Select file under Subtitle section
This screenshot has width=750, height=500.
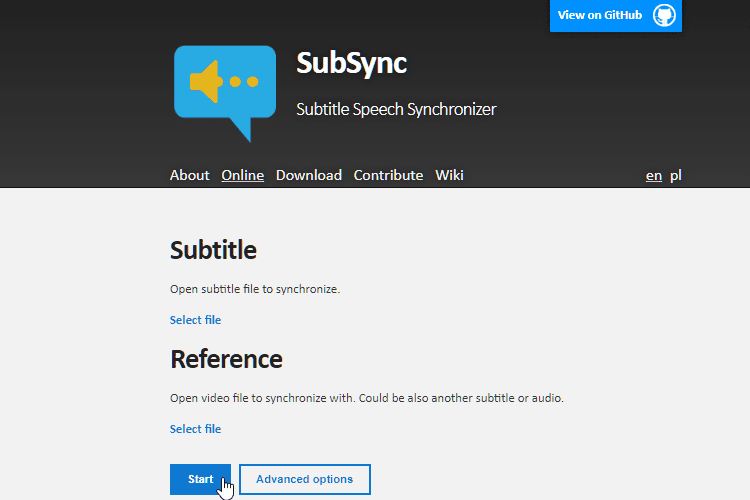coord(195,320)
